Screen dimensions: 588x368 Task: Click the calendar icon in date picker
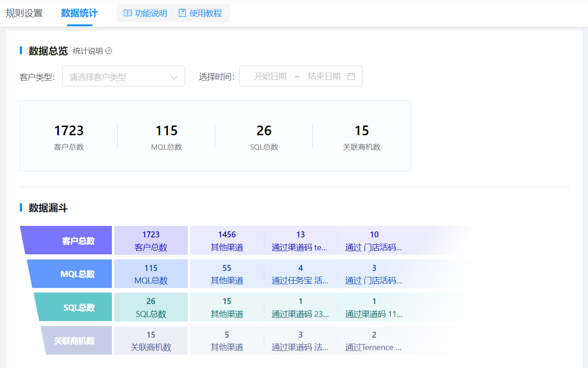click(x=351, y=76)
